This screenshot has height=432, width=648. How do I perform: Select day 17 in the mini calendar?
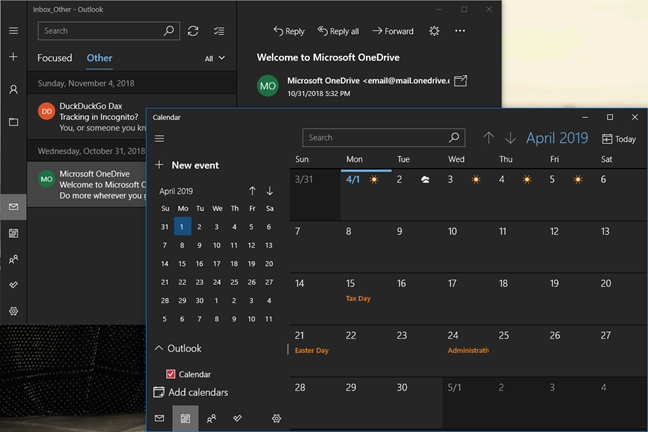[217, 263]
